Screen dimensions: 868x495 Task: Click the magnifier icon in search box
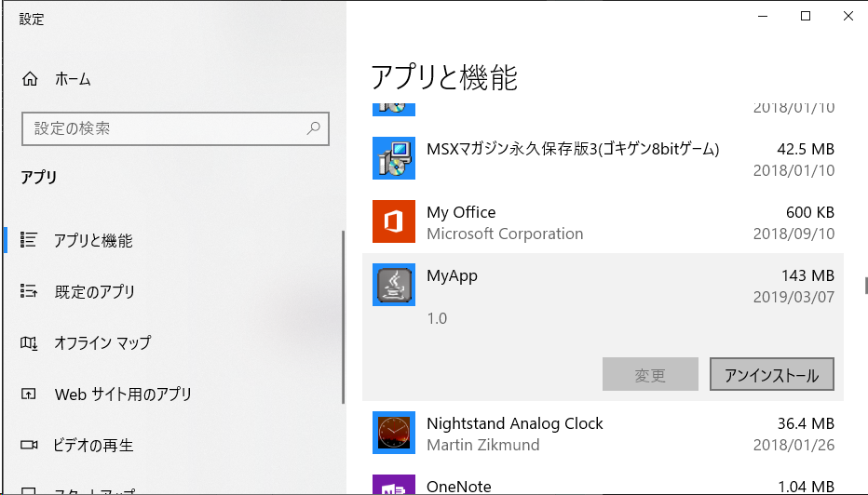coord(314,128)
